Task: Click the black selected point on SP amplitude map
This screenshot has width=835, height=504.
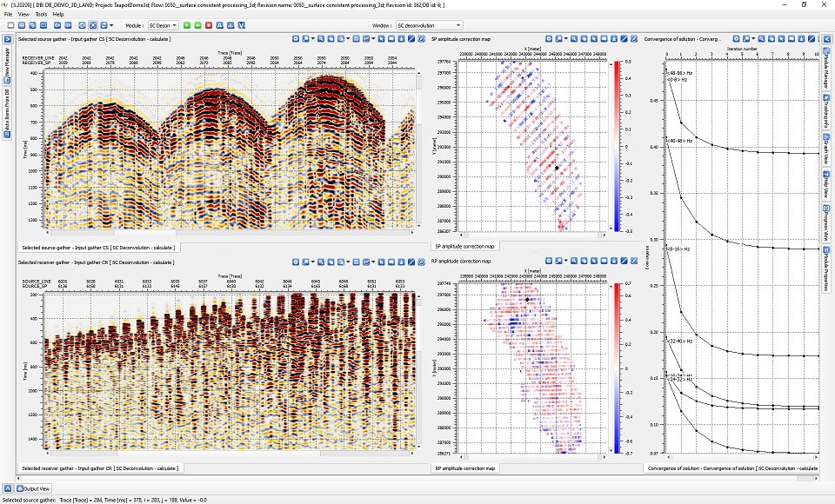Action: pyautogui.click(x=557, y=168)
